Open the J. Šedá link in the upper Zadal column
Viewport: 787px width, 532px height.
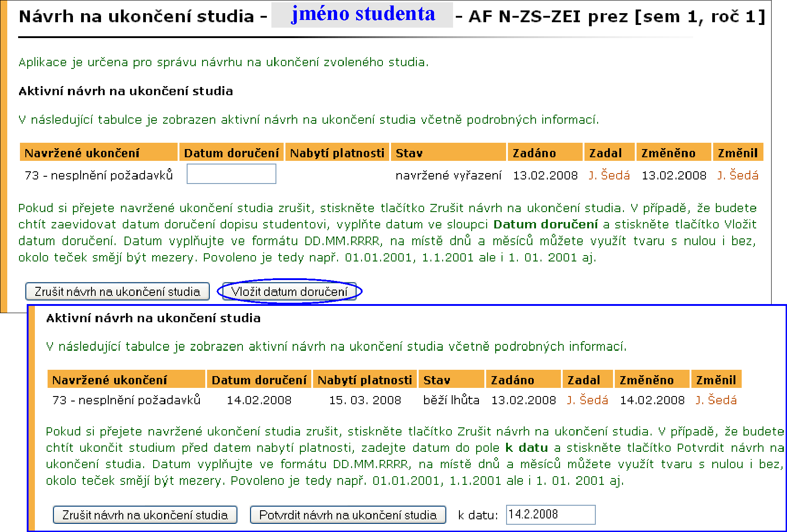pos(609,175)
